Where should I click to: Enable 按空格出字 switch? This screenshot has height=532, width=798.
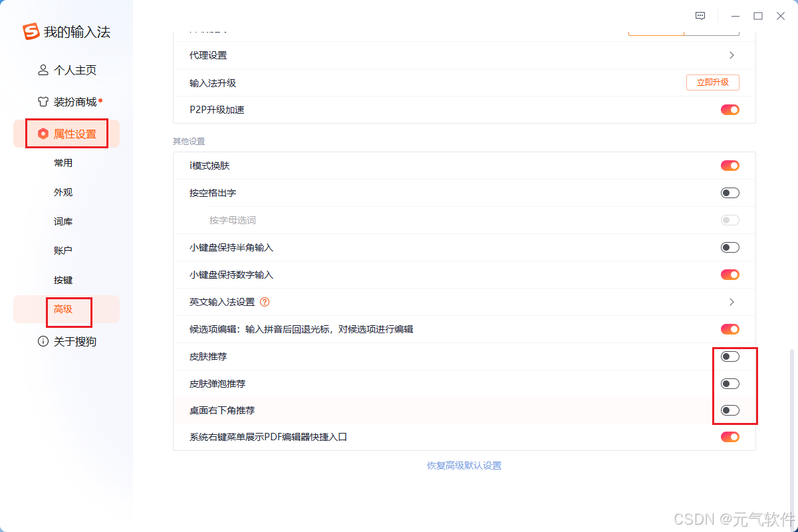click(730, 193)
